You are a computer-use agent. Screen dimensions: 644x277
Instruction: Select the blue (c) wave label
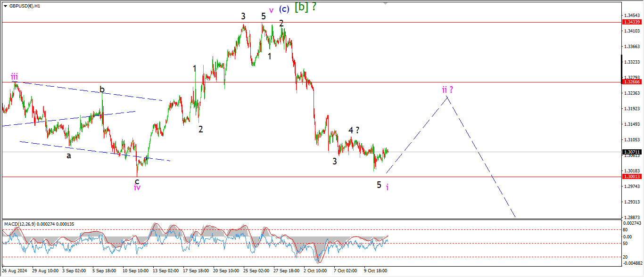tap(284, 8)
